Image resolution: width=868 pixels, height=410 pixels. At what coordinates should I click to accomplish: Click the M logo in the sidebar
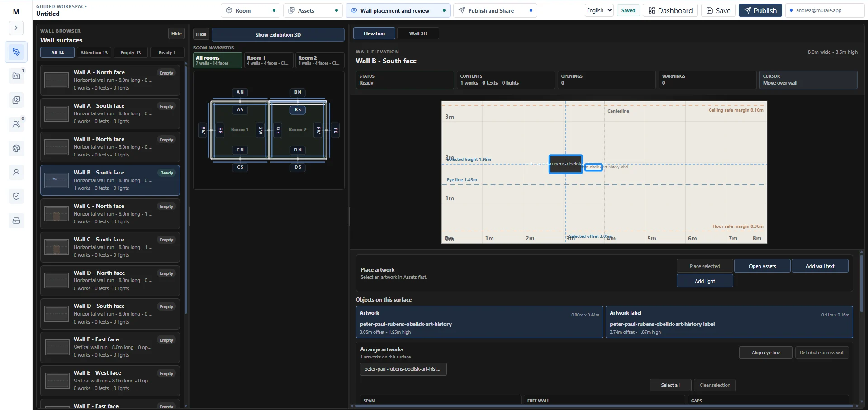16,12
